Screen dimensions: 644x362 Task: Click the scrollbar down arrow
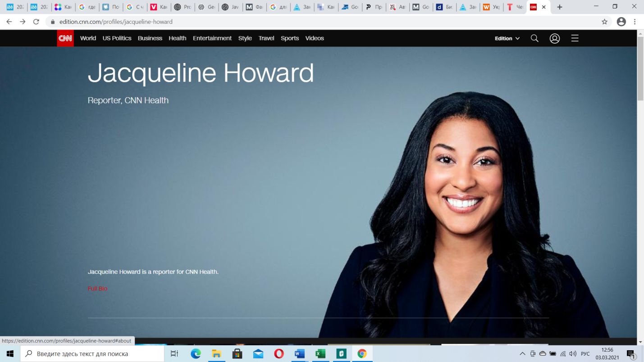tap(640, 342)
